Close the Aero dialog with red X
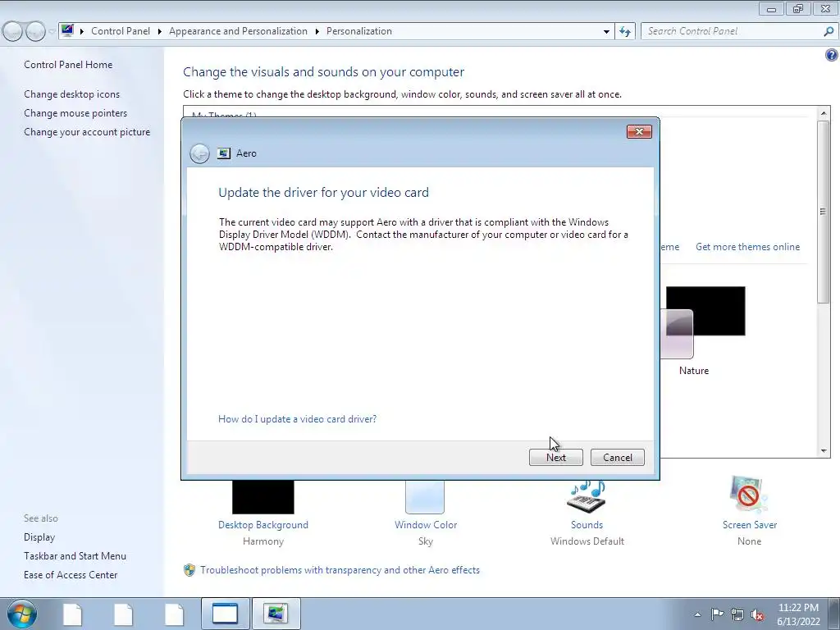Viewport: 840px width, 630px height. (639, 132)
